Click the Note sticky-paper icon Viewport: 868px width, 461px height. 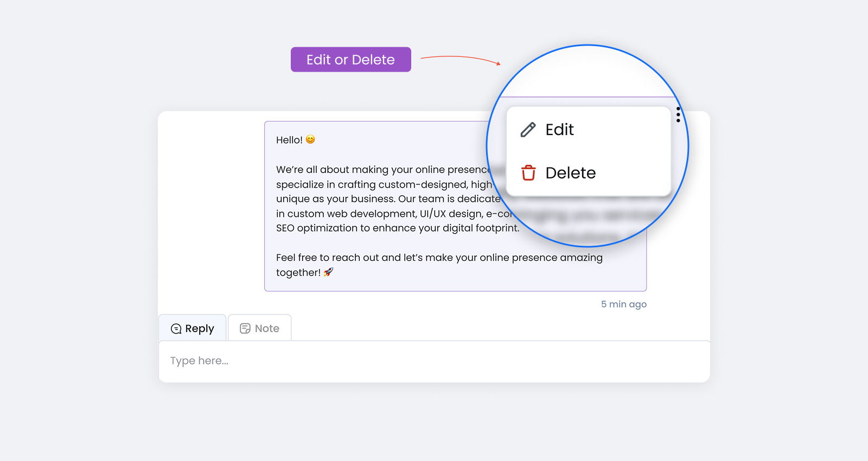pyautogui.click(x=245, y=329)
